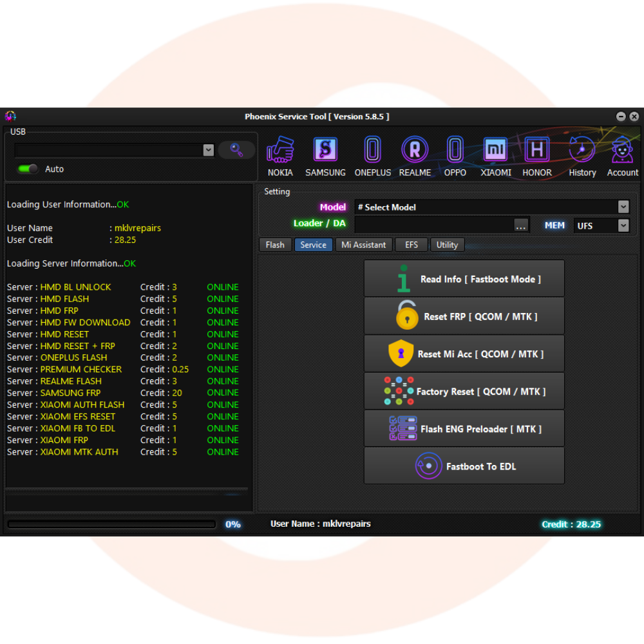This screenshot has height=644, width=644.
Task: Click the HMD FLASH server entry
Action: coord(123,299)
